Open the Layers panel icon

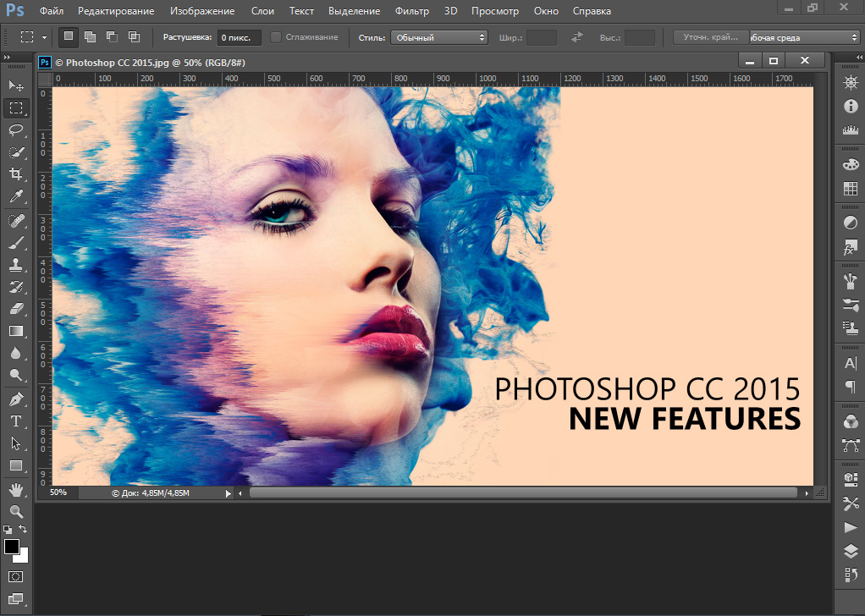851,552
